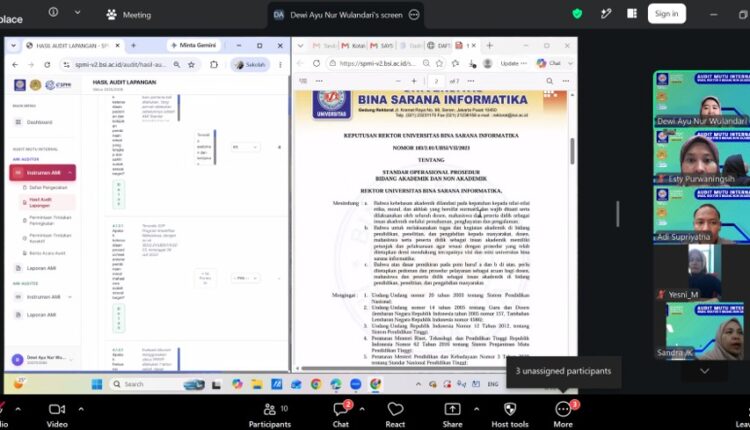Screen dimensions: 750x430
Task: Select Dewi Ayu Nur Wulandari video thumbnail
Action: (x=701, y=99)
